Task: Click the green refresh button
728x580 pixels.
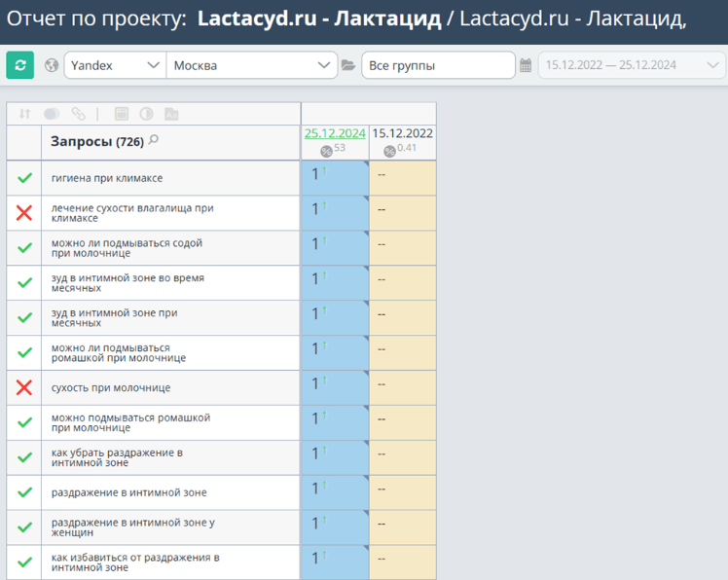Action: pyautogui.click(x=20, y=65)
